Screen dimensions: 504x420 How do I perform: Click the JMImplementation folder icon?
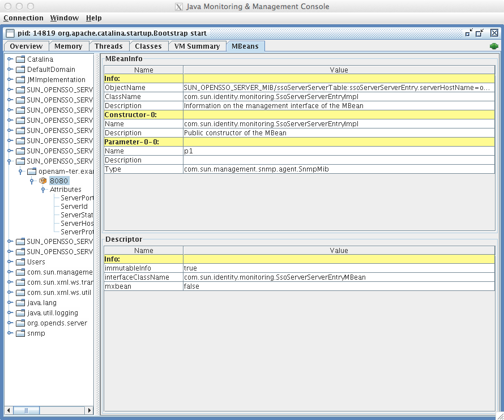pos(19,79)
